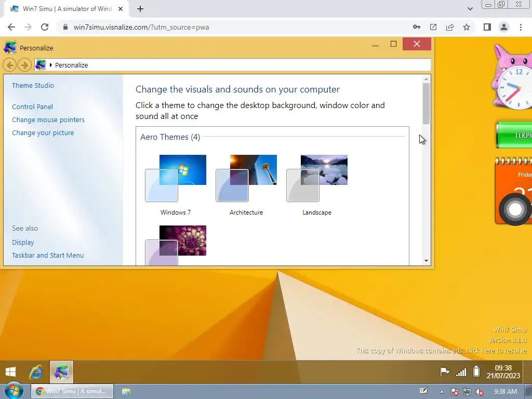Image resolution: width=532 pixels, height=399 pixels.
Task: Launch Internet Explorer from simulated taskbar
Action: tap(36, 372)
